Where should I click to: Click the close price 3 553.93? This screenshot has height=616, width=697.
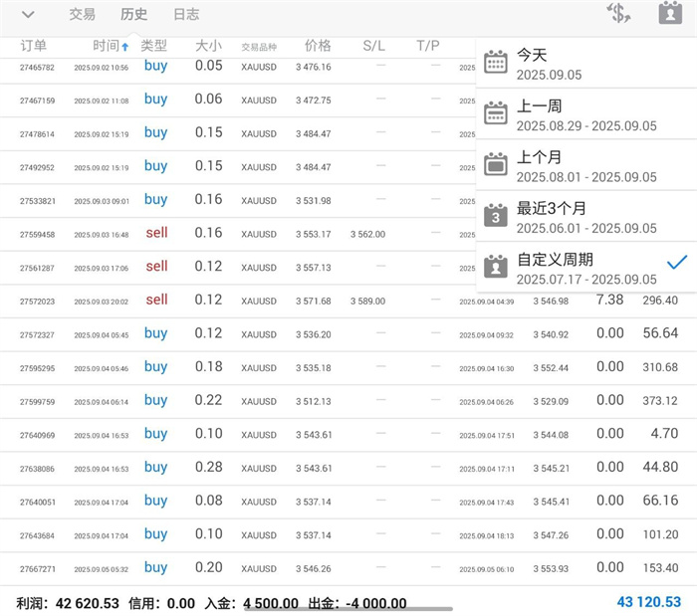[551, 568]
